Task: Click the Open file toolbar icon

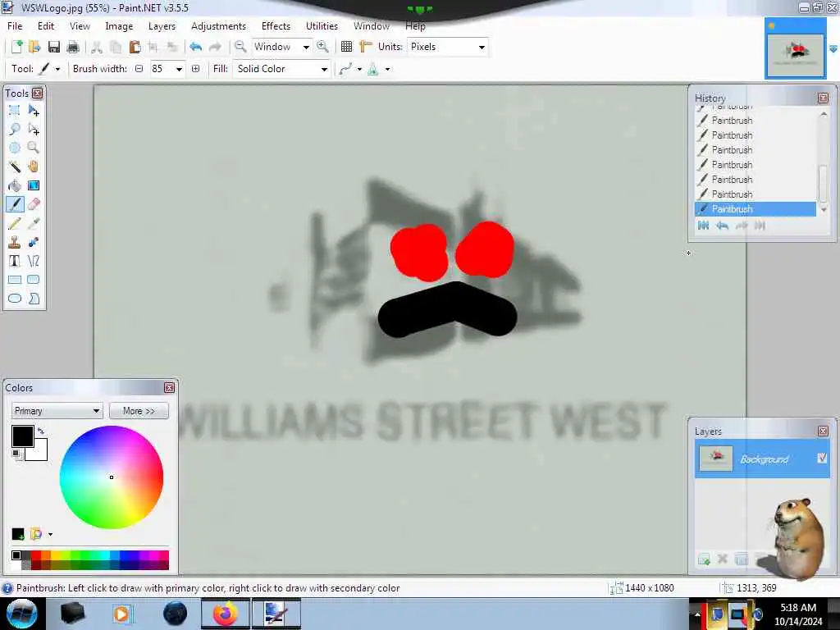Action: coord(34,47)
